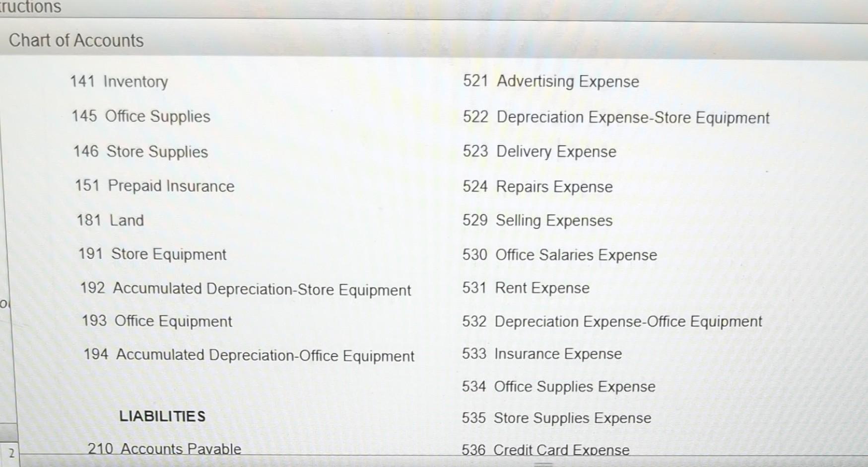Select the Chart of Accounts panel header

[76, 40]
